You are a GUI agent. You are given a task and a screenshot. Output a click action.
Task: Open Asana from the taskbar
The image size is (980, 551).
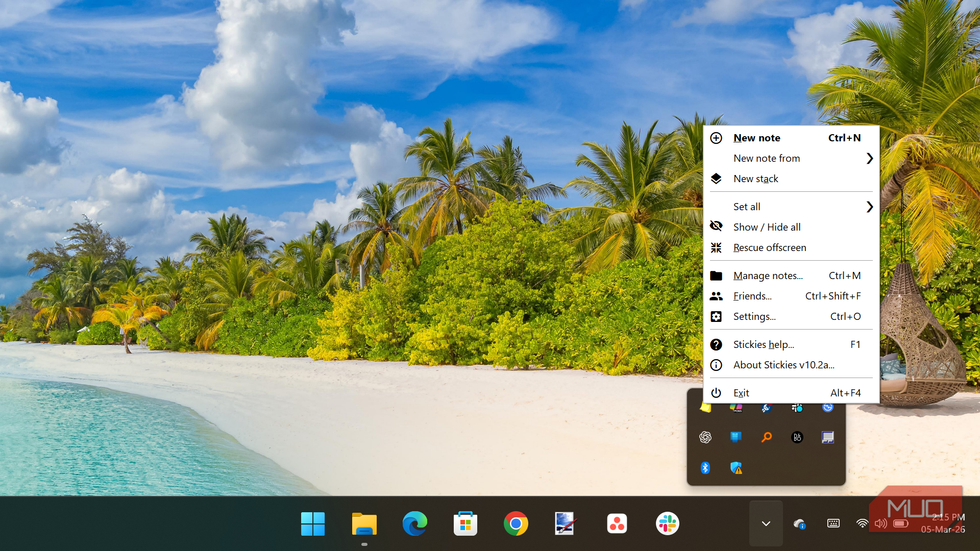click(617, 524)
